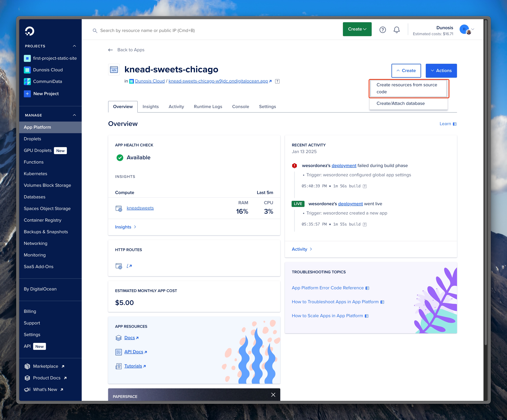
Task: Click the DigitalOcean logo icon
Action: [x=30, y=31]
